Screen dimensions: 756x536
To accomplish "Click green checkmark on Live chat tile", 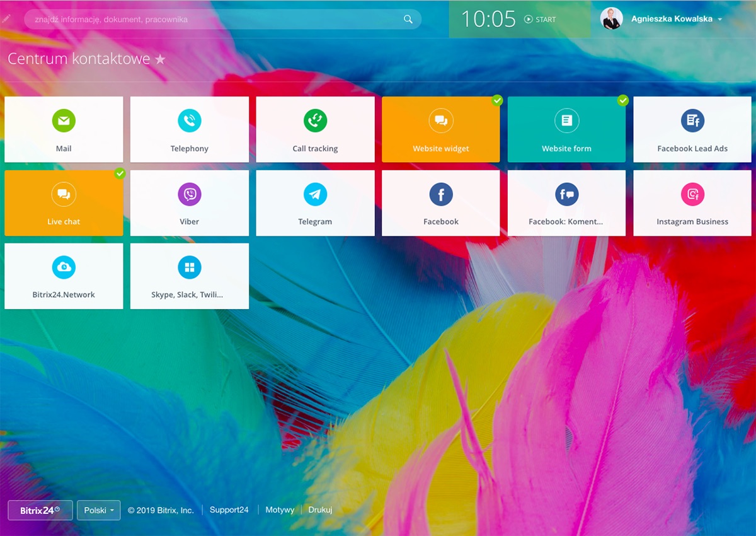I will (x=120, y=173).
